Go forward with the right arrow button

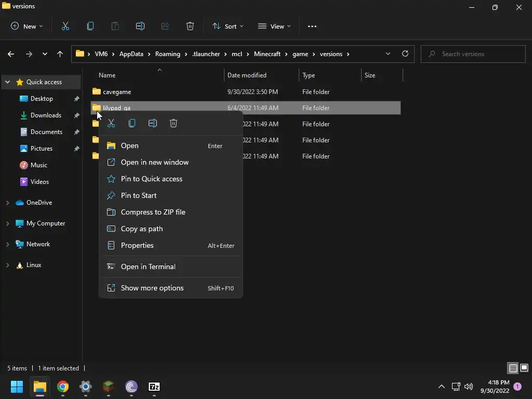(29, 54)
